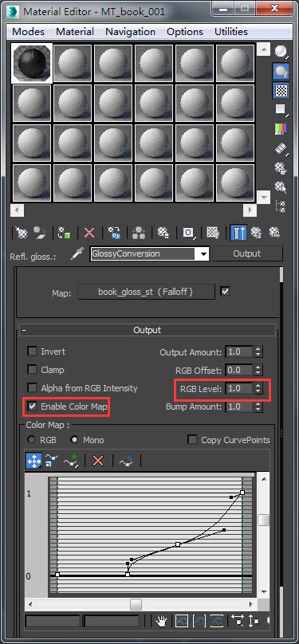Click the RGB Offset value field
Screen dimensions: 299x644
[239, 370]
